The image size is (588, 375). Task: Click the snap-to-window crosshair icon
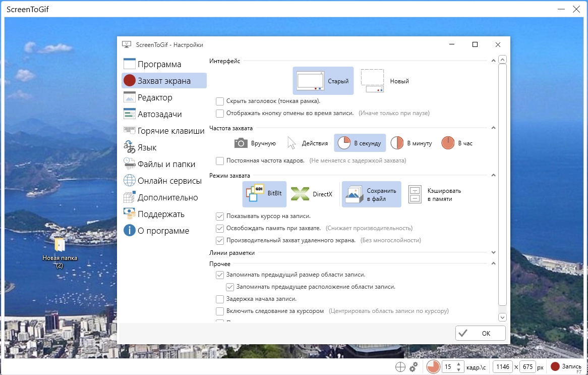pyautogui.click(x=400, y=367)
